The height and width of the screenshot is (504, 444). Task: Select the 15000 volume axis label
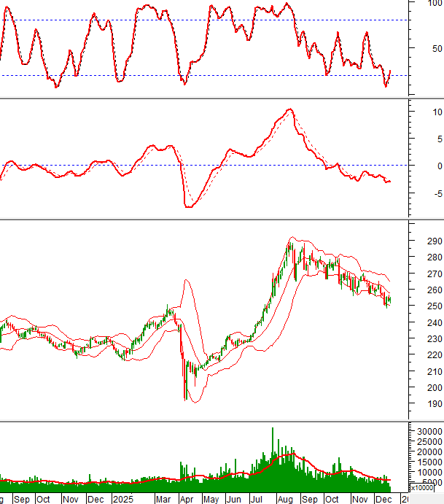click(427, 462)
